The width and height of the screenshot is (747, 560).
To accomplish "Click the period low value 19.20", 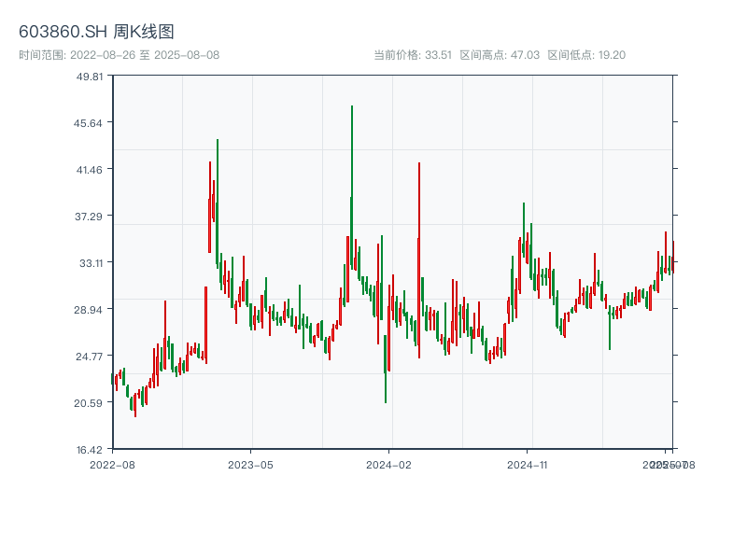I will [612, 55].
